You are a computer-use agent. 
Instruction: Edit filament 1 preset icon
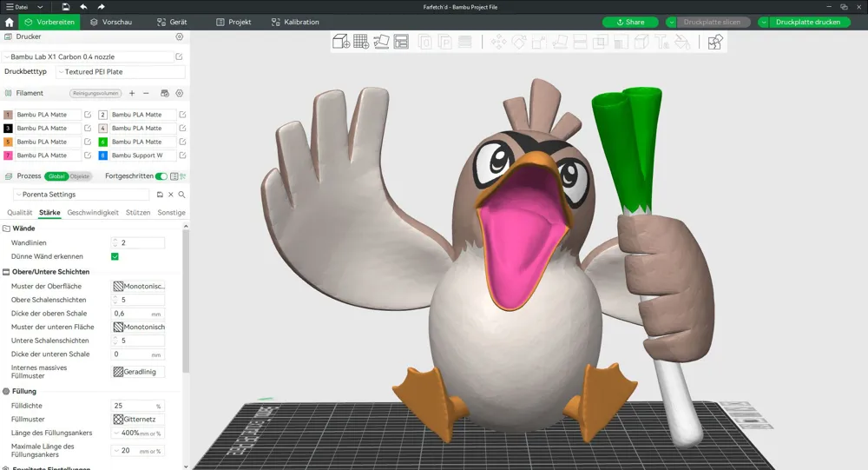[x=88, y=114]
